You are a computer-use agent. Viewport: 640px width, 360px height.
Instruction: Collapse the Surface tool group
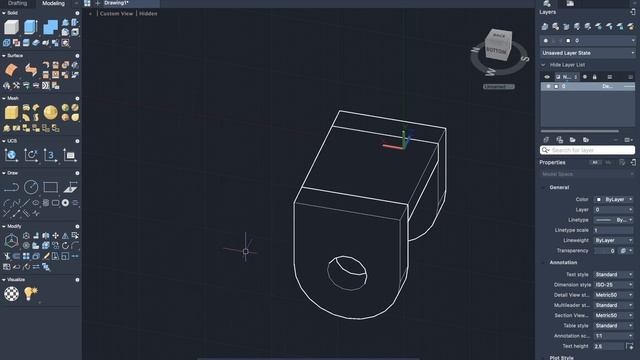point(4,56)
